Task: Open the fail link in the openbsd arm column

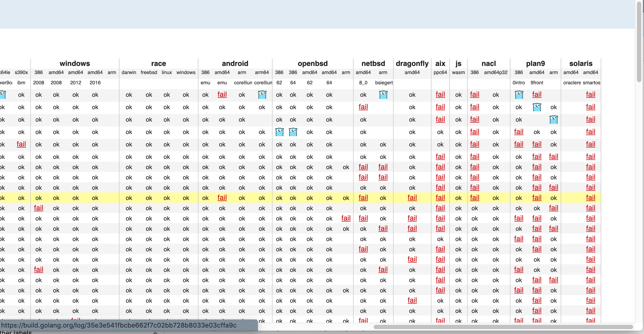Action: [346, 218]
